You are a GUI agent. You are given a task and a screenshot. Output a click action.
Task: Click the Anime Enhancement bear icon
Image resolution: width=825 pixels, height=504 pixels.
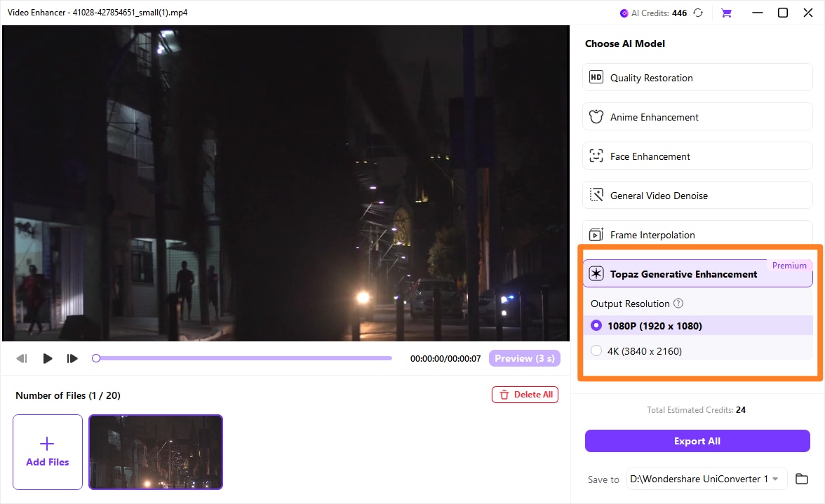pyautogui.click(x=596, y=116)
